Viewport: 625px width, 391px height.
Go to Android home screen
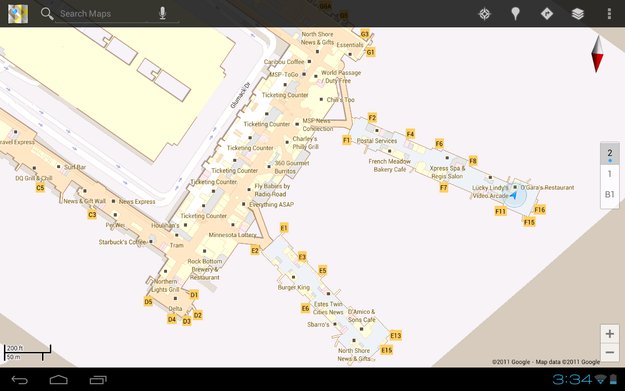coord(59,380)
